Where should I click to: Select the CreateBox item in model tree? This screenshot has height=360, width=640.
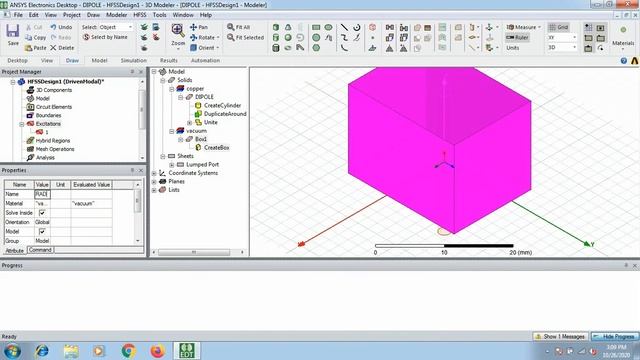pyautogui.click(x=216, y=148)
